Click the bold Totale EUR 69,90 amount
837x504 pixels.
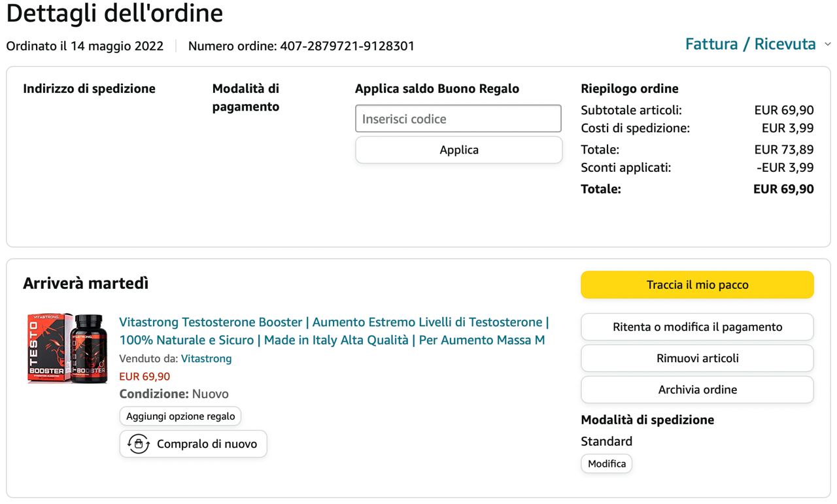click(x=783, y=190)
